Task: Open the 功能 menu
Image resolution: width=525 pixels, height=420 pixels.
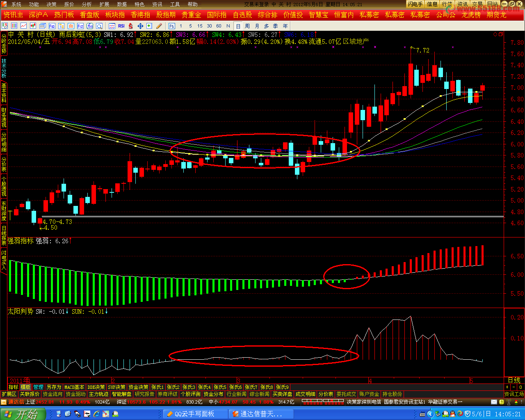Action: [34, 5]
